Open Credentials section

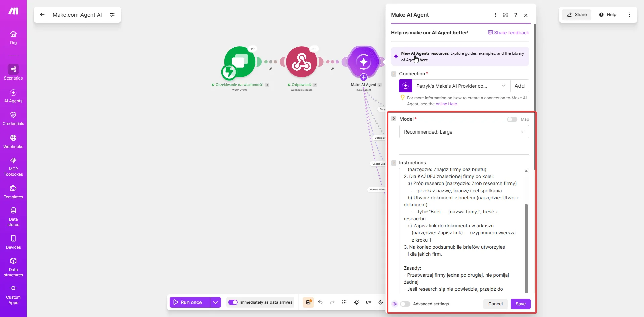tap(13, 119)
